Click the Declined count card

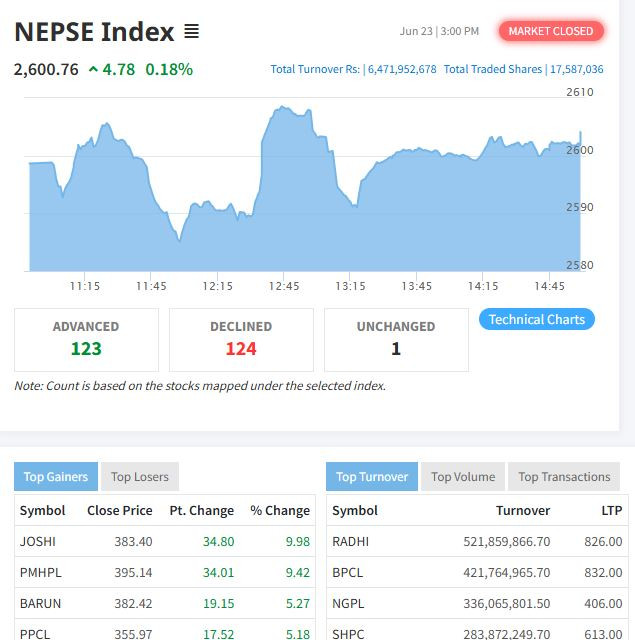click(x=241, y=339)
